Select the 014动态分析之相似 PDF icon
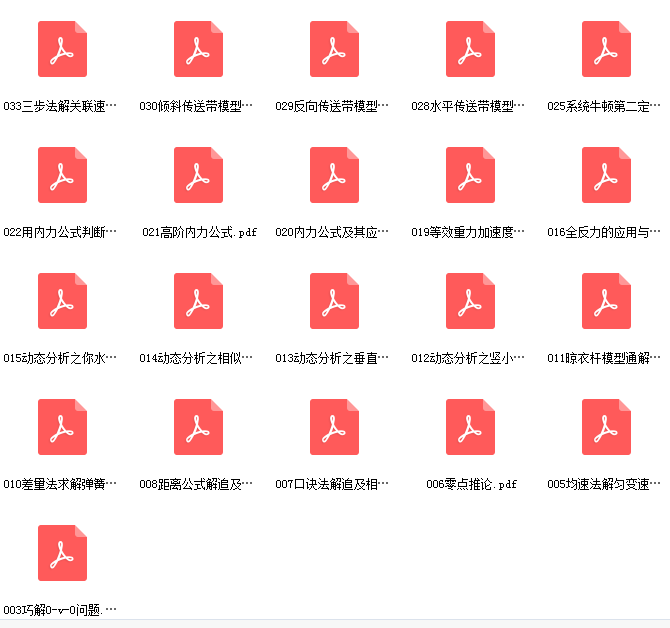Image resolution: width=670 pixels, height=628 pixels. point(198,301)
